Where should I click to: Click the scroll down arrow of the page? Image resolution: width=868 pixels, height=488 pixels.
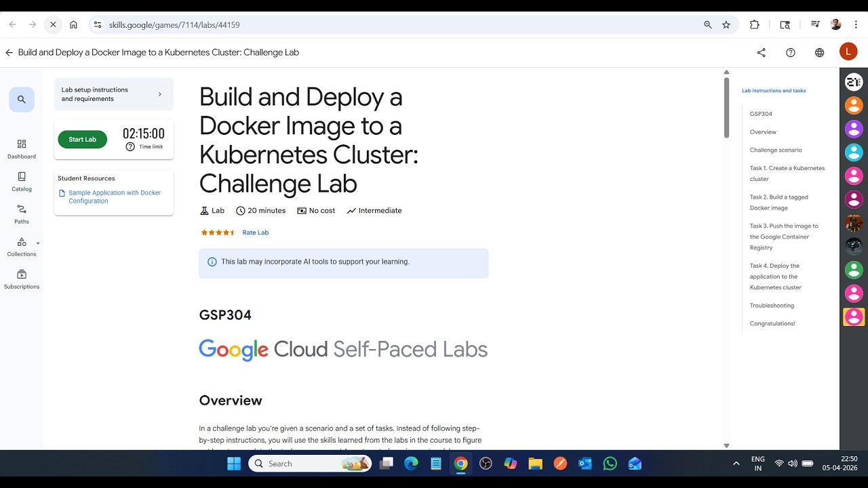point(726,445)
